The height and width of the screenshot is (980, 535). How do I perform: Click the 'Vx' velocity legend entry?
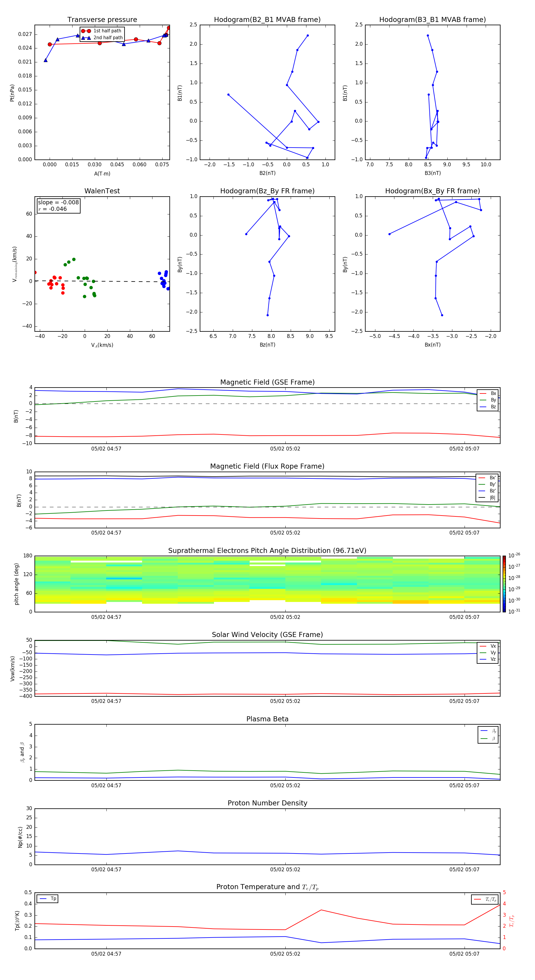(x=488, y=647)
